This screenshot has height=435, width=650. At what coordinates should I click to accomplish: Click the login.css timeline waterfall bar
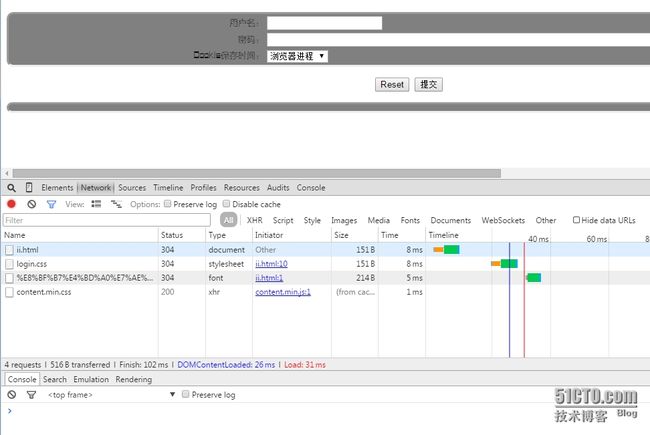click(504, 264)
